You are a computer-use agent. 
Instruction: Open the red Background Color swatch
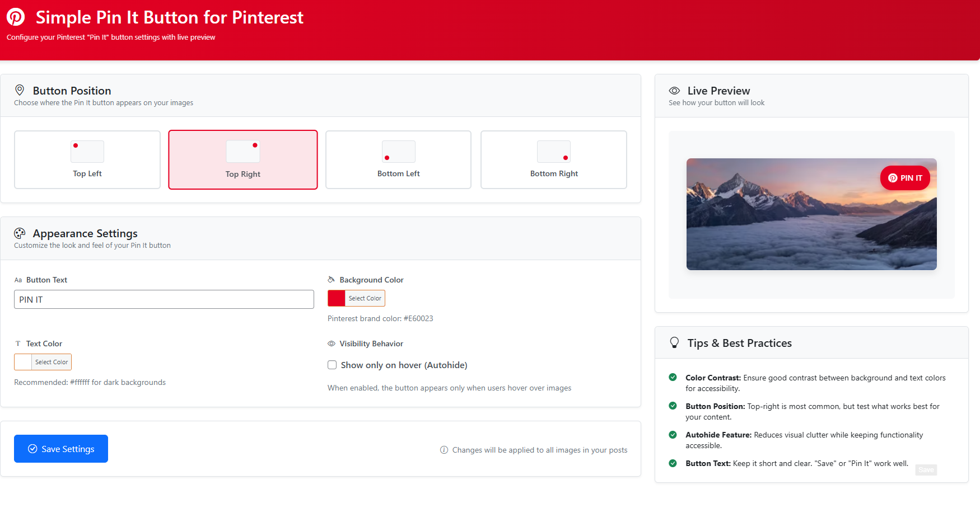[x=337, y=298]
